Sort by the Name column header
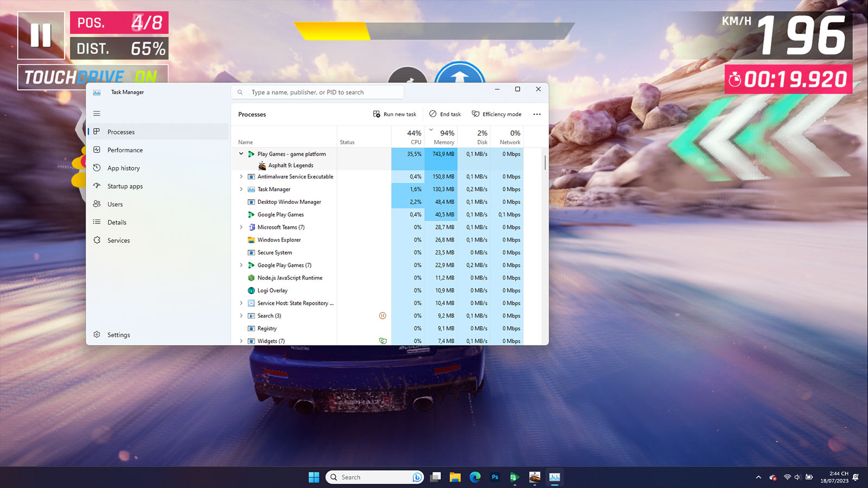The width and height of the screenshot is (868, 488). coord(284,137)
